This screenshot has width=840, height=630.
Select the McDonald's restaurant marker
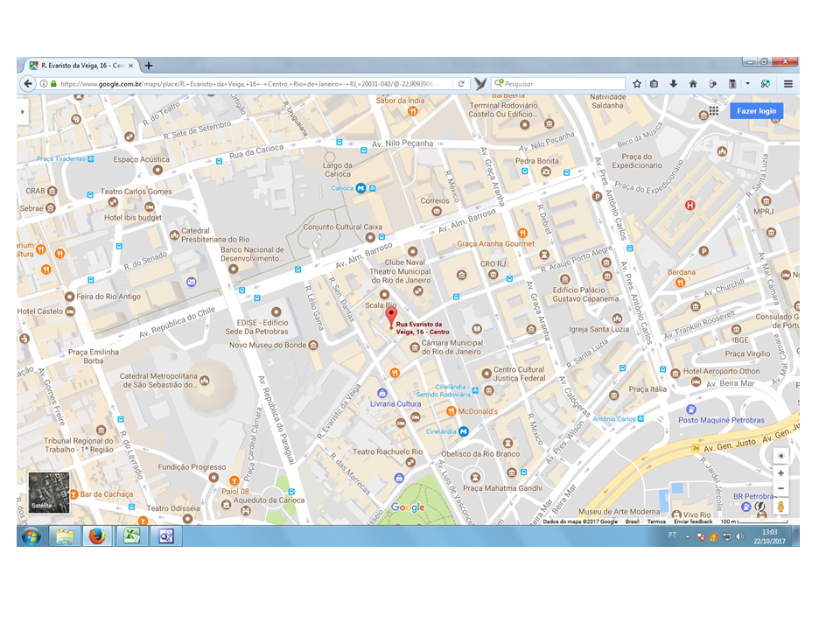451,411
